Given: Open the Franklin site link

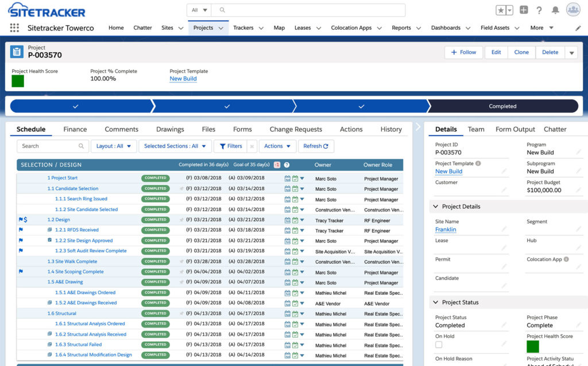Looking at the screenshot, I should coord(446,229).
